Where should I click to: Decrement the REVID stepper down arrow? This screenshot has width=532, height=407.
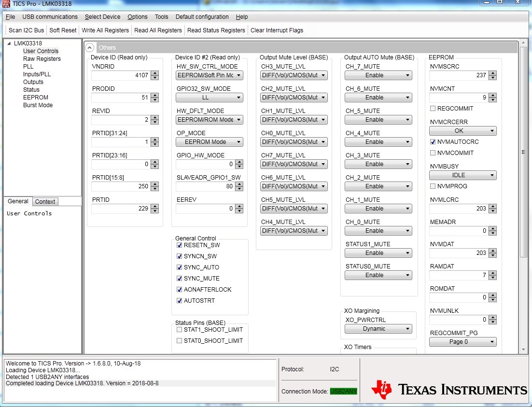click(154, 122)
